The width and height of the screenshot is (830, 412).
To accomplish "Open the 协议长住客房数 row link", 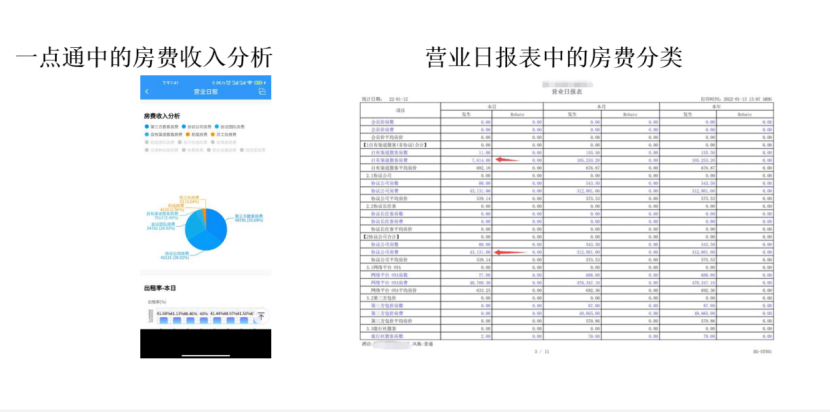I will tap(388, 213).
